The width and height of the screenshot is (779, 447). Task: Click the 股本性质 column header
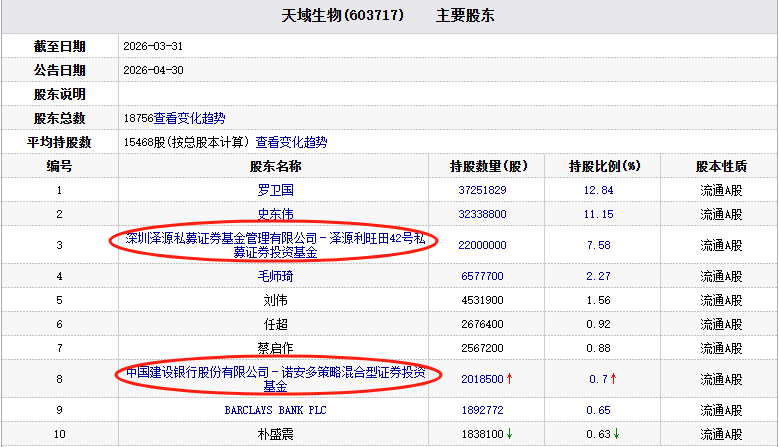pos(721,166)
